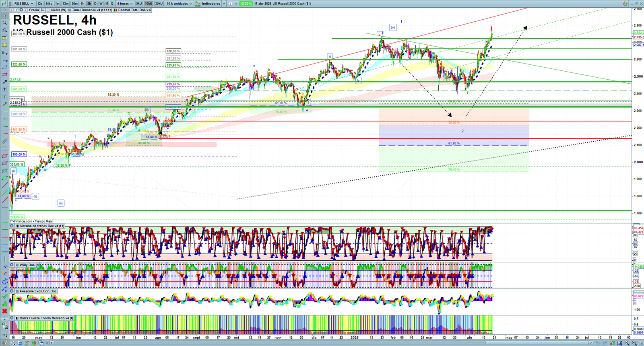Open the '10 k unidades' dropdown
The width and height of the screenshot is (644, 346).
[179, 4]
